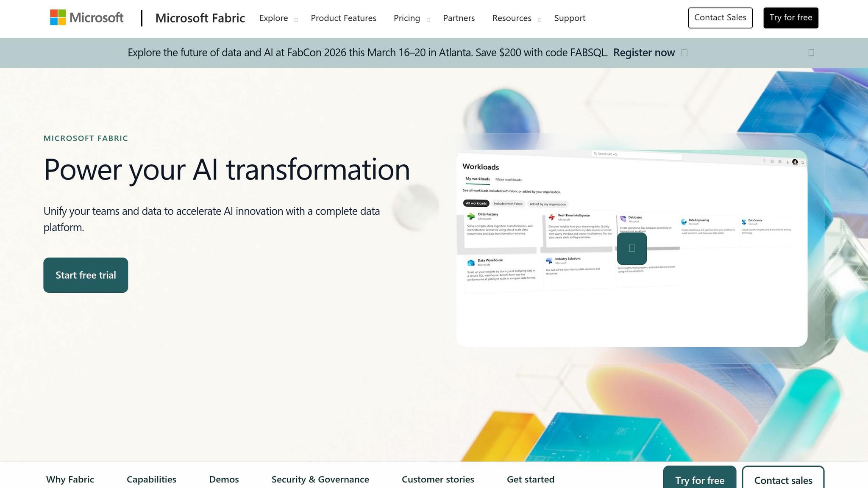
Task: Click the Data Warehouse workload icon
Action: (x=471, y=262)
